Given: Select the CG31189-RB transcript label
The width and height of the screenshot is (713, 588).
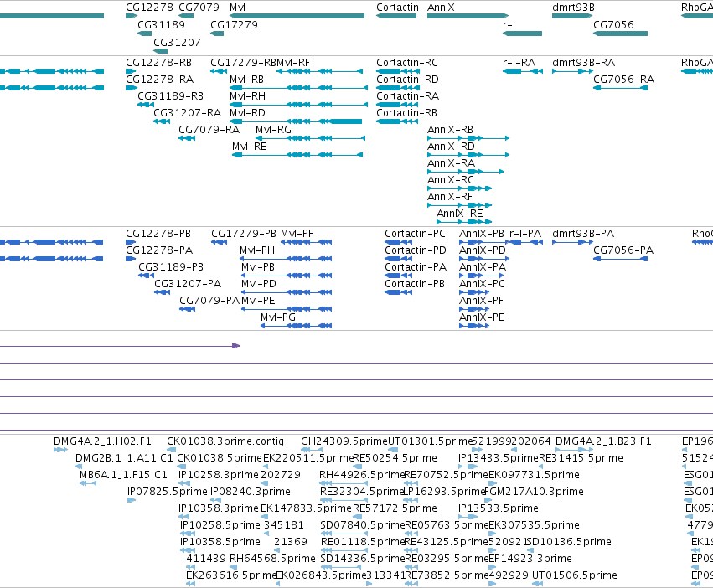Looking at the screenshot, I should 171,96.
